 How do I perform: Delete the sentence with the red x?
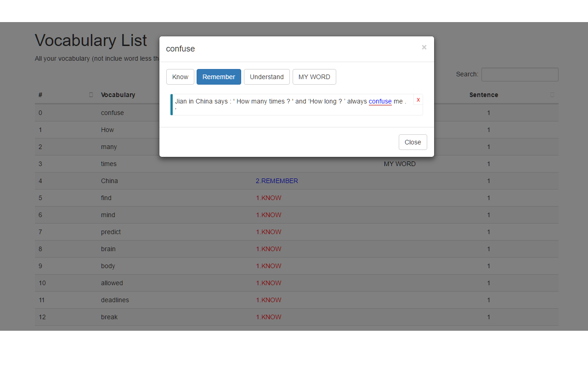(418, 99)
